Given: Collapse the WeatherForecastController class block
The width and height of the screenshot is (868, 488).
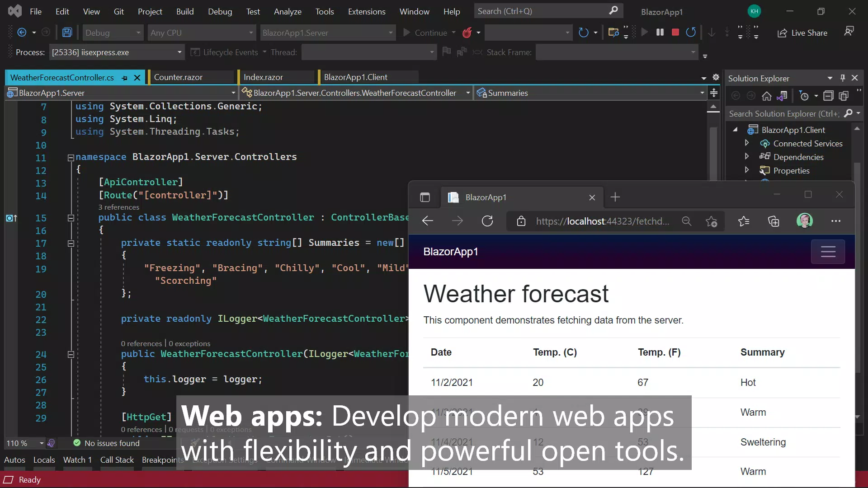Looking at the screenshot, I should [71, 218].
